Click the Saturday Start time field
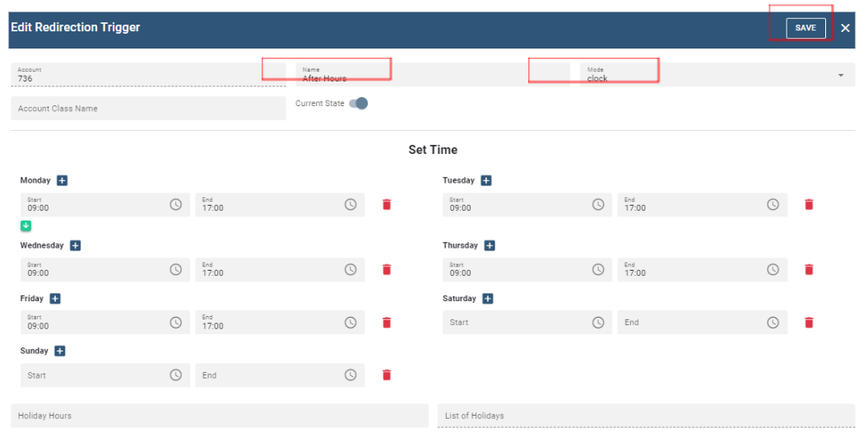Image resolution: width=868 pixels, height=437 pixels. click(514, 323)
